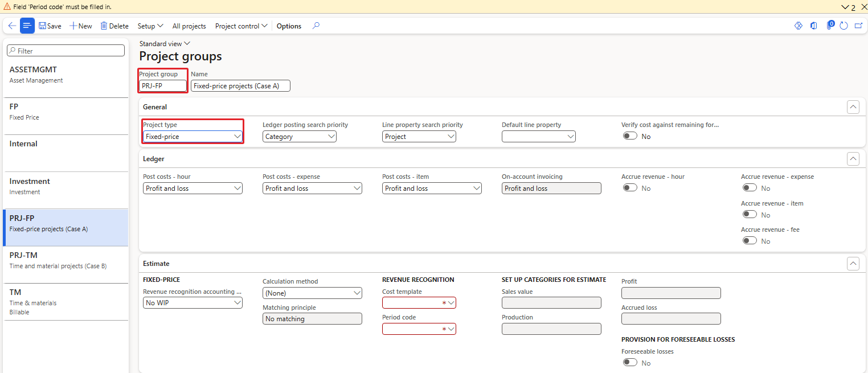Search actions with the magnifier icon
868x373 pixels.
(x=316, y=26)
